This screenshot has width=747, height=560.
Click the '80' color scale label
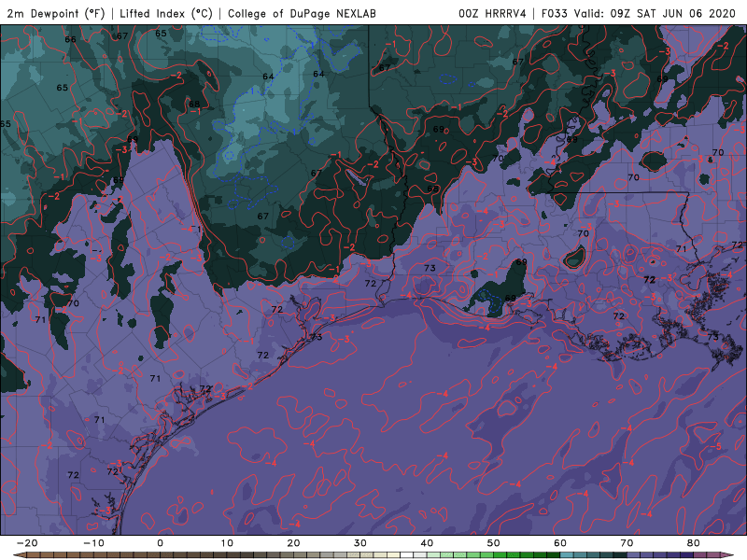(694, 543)
